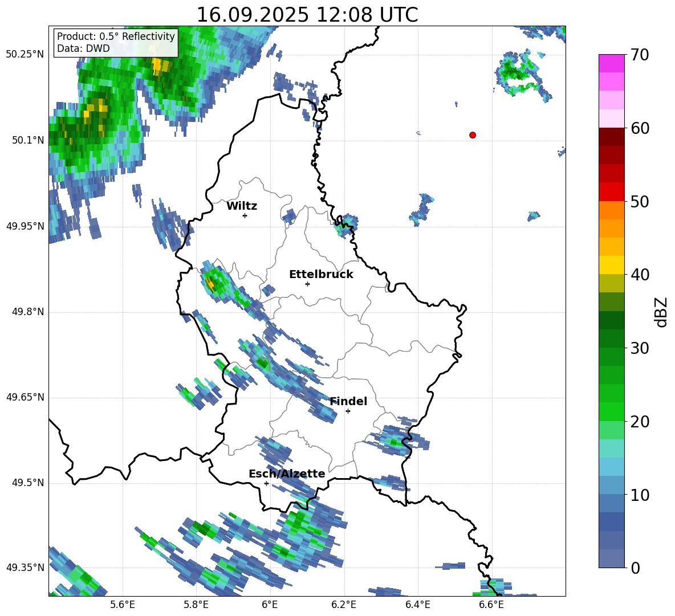675x616 pixels.
Task: Click the red radar site dot
Action: pos(472,135)
